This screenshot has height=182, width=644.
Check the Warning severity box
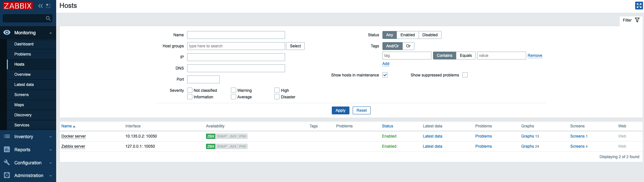(x=233, y=90)
